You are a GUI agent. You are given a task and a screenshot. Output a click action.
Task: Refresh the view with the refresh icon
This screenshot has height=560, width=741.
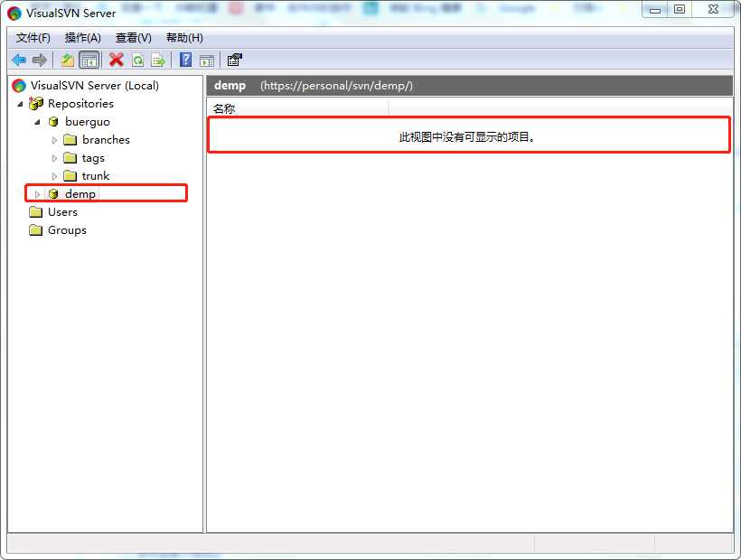click(137, 60)
